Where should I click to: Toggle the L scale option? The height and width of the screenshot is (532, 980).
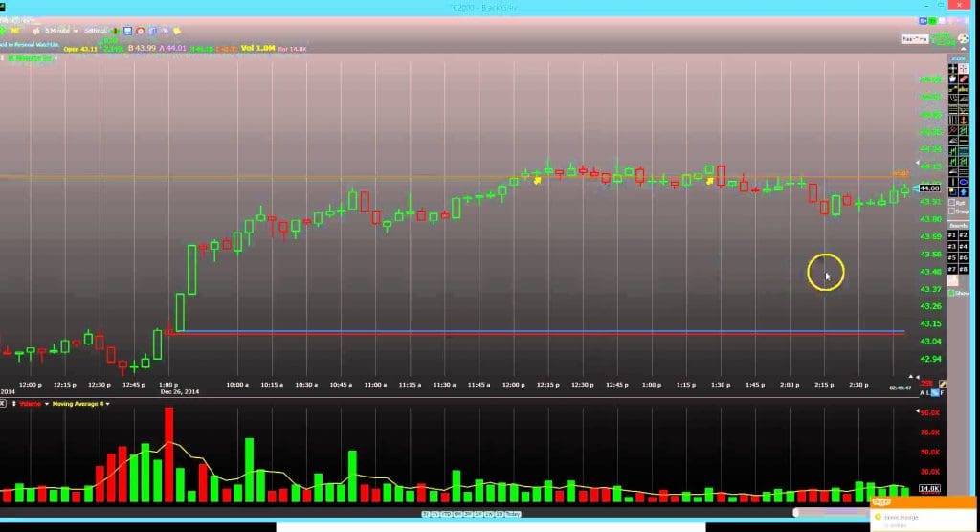pyautogui.click(x=928, y=393)
